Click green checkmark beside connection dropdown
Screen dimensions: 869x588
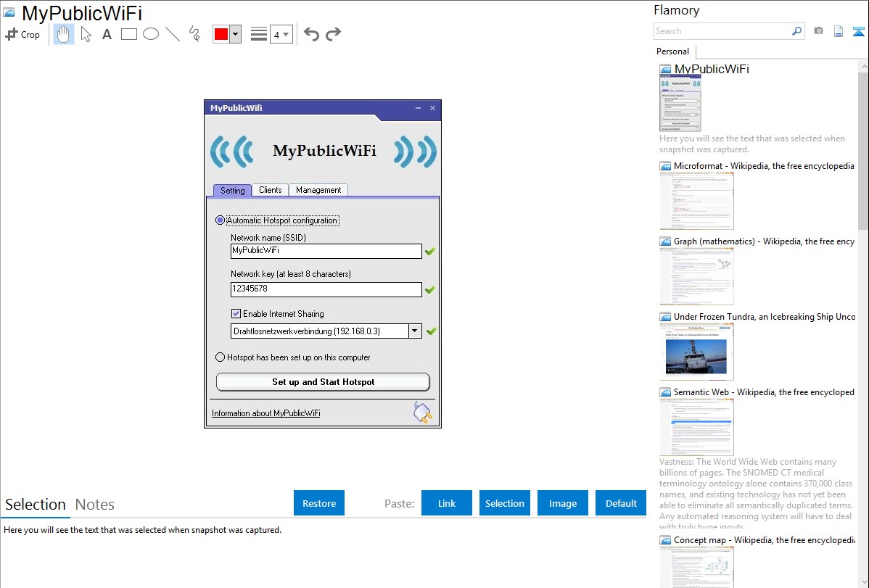(x=431, y=331)
